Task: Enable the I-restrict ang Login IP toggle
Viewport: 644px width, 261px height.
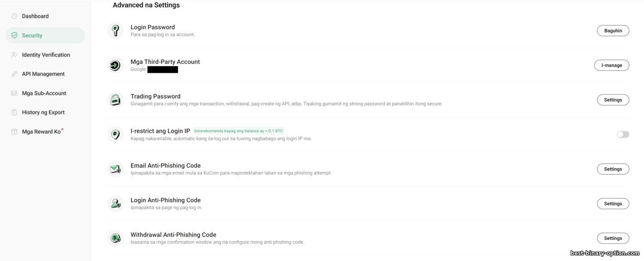Action: (x=623, y=135)
